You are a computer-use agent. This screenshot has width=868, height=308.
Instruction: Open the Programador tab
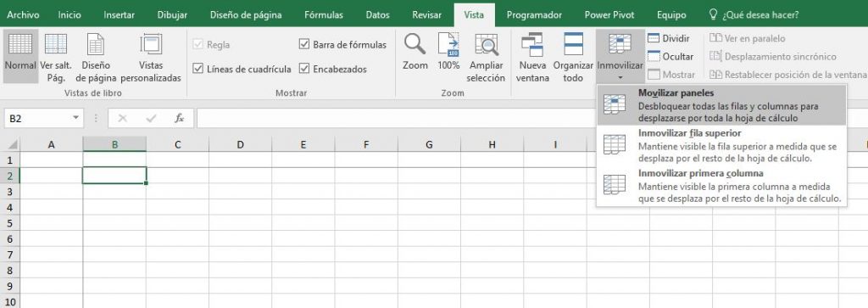534,15
